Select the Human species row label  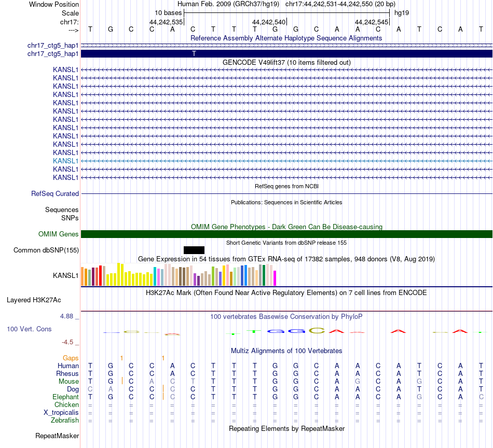point(68,366)
